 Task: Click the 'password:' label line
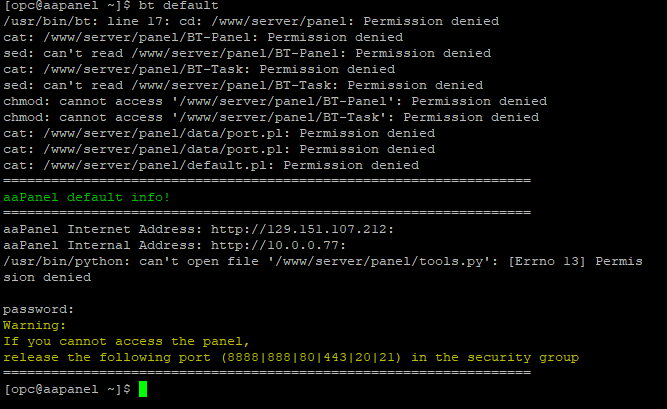(x=39, y=309)
